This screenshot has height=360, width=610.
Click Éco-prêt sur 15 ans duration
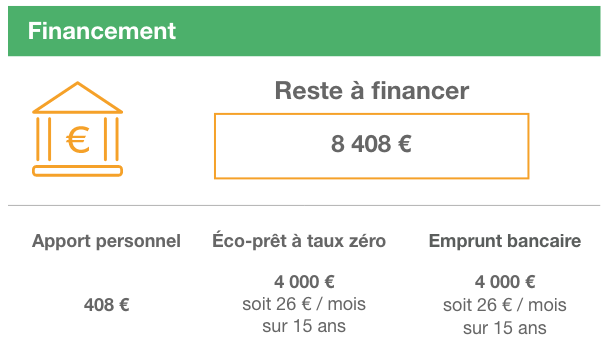tap(304, 326)
